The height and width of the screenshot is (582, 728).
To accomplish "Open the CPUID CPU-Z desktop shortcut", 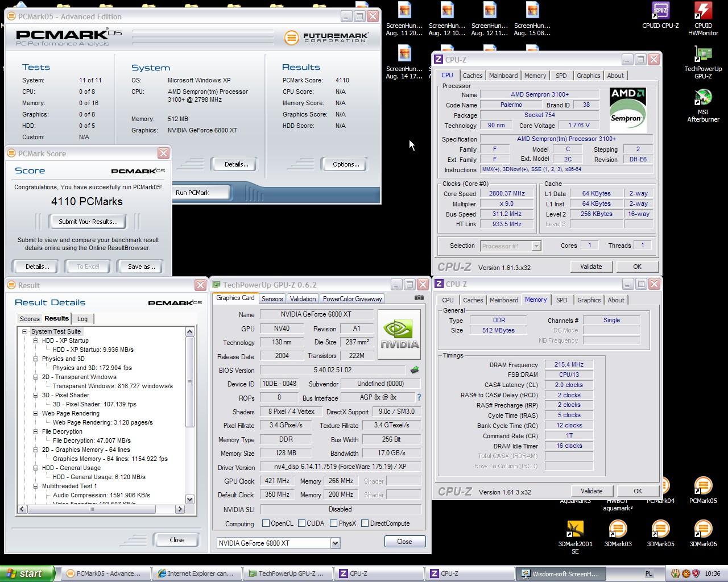I will pos(660,16).
